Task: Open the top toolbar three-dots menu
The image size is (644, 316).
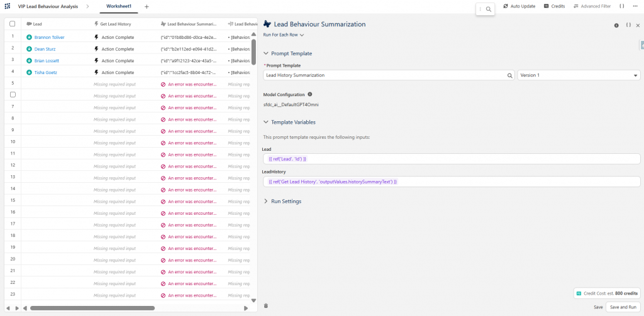Action: coord(635,6)
